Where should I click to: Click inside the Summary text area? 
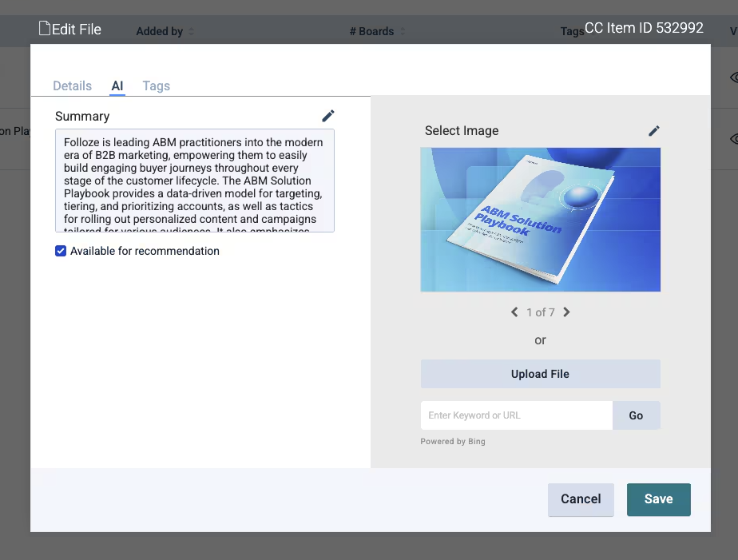click(195, 181)
